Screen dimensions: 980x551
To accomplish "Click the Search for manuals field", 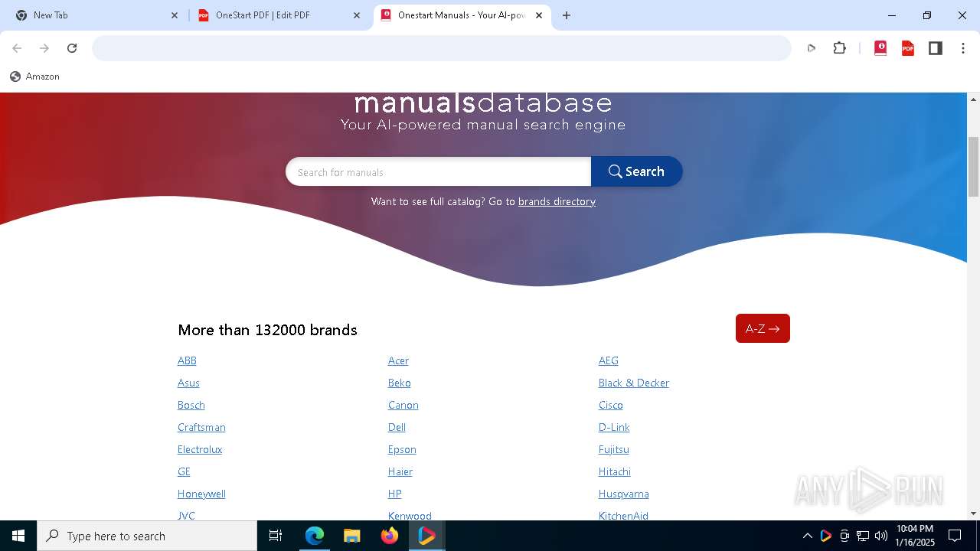I will click(x=438, y=172).
